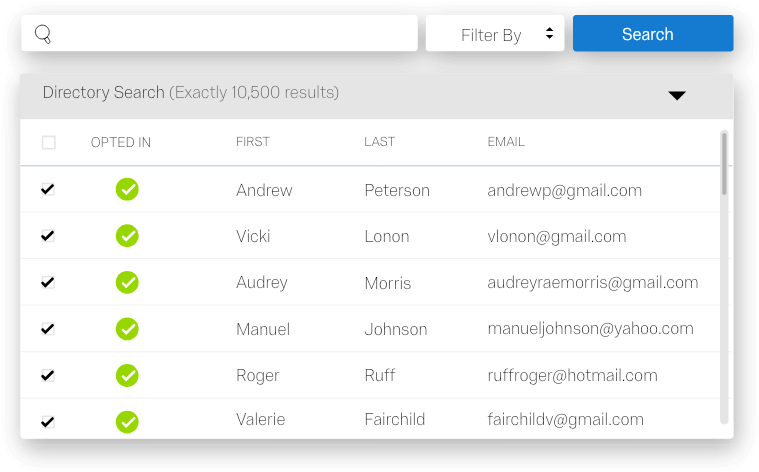Uncheck the checkbox for Andrew Peterson
The image size is (759, 472).
(x=47, y=189)
